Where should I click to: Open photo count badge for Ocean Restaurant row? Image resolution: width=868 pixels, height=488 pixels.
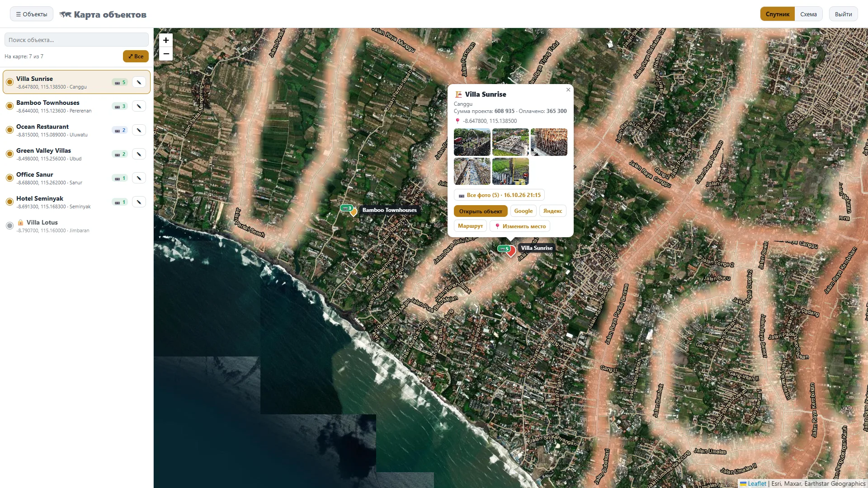tap(120, 130)
